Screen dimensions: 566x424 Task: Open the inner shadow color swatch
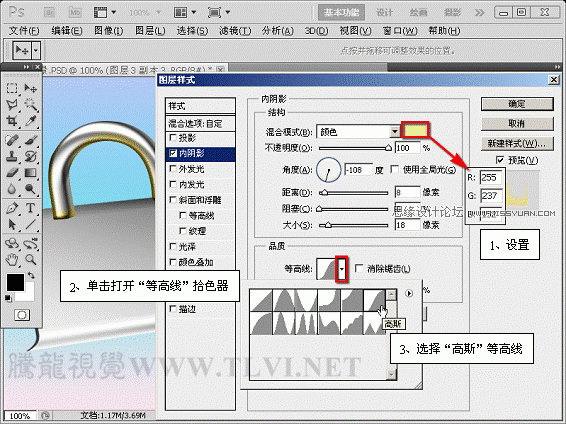(415, 130)
